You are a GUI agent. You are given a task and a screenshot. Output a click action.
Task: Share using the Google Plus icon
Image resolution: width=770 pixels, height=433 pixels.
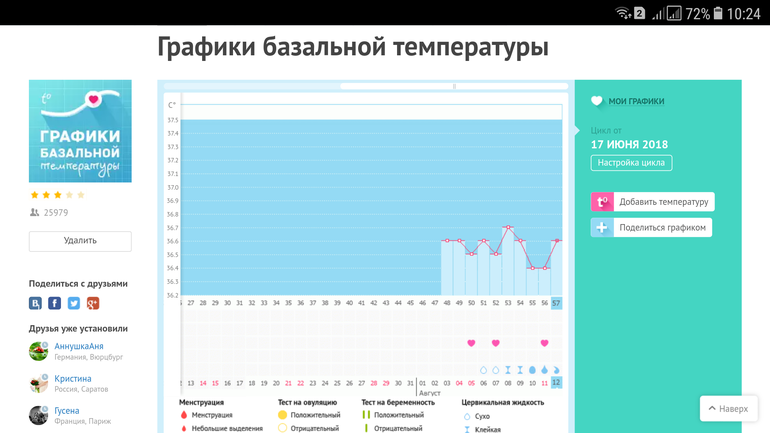click(93, 303)
